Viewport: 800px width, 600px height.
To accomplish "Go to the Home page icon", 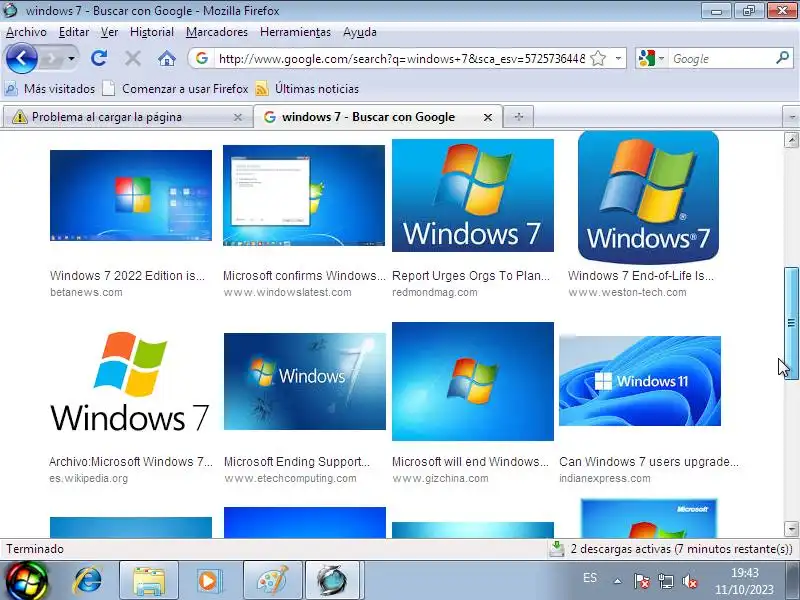I will tap(166, 59).
